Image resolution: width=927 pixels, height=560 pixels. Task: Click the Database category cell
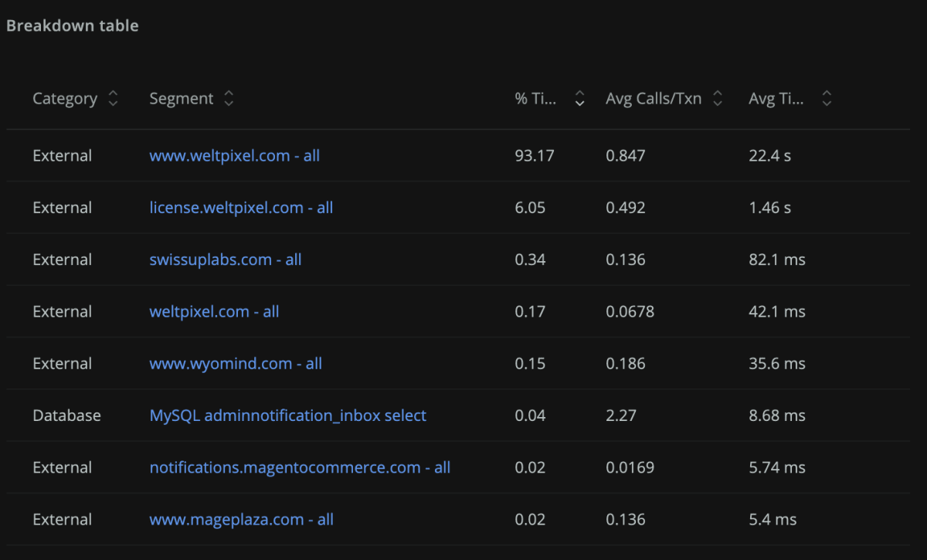(66, 416)
